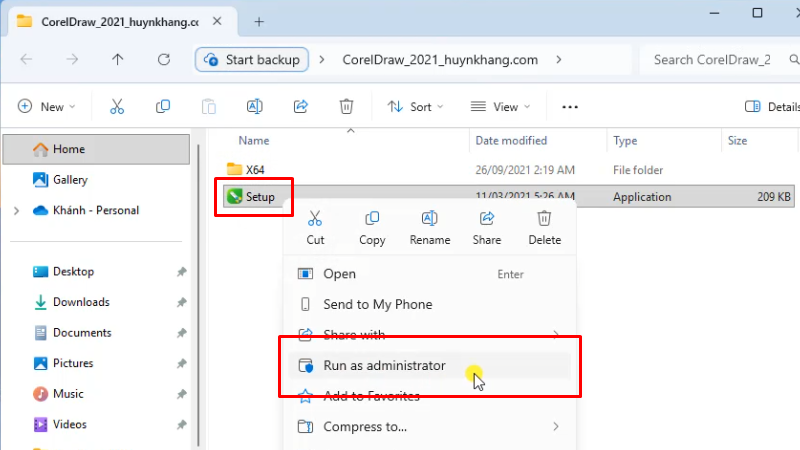This screenshot has height=450, width=800.
Task: Click 209 KB size value
Action: tap(773, 197)
